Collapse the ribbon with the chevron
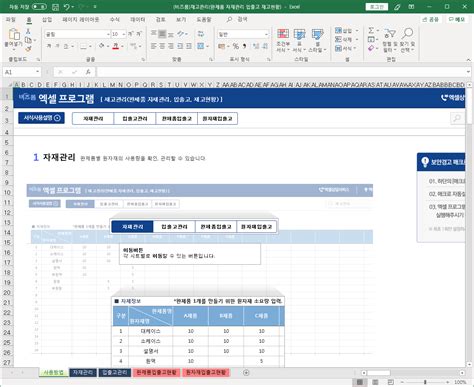 pyautogui.click(x=468, y=60)
